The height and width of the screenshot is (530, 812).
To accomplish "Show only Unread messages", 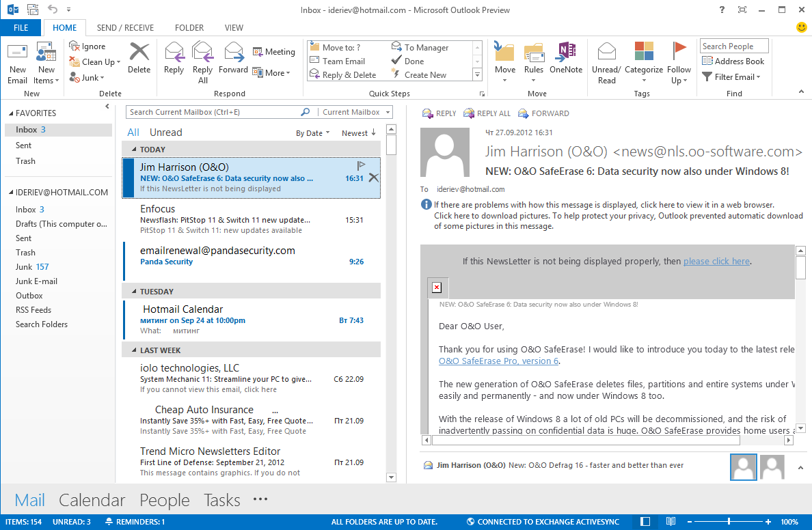I will (165, 132).
